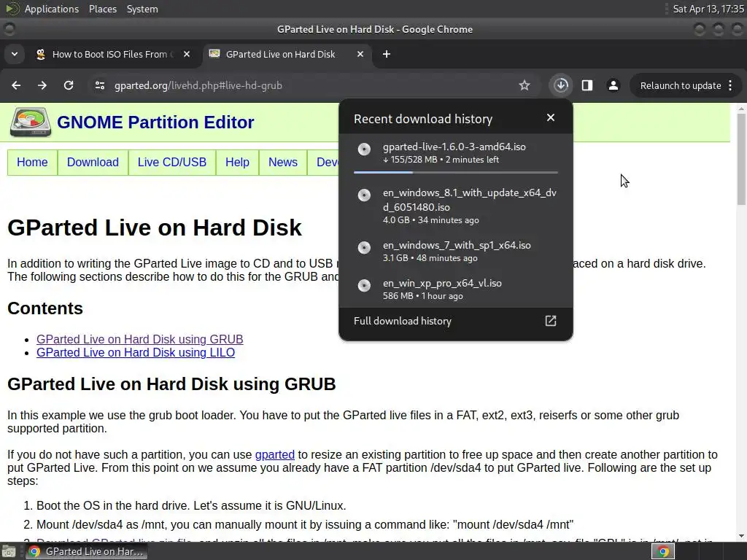Open full download history external-link icon

click(551, 321)
